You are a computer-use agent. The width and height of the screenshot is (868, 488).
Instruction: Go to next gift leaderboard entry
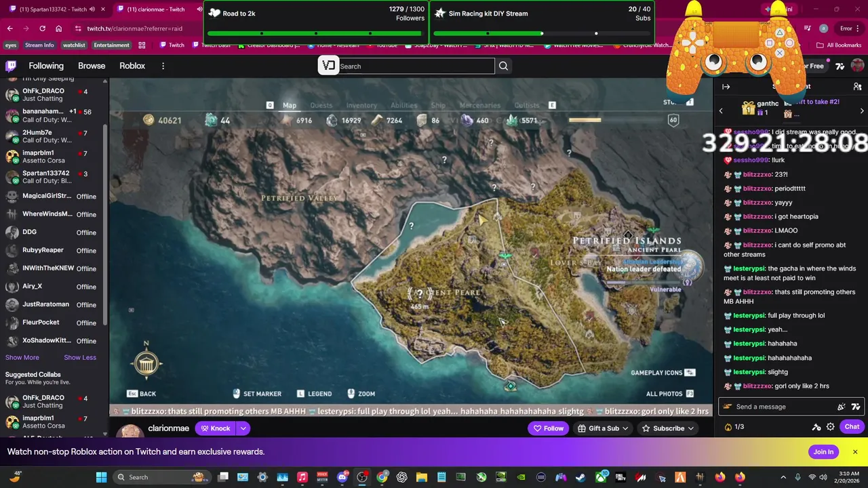(x=862, y=110)
